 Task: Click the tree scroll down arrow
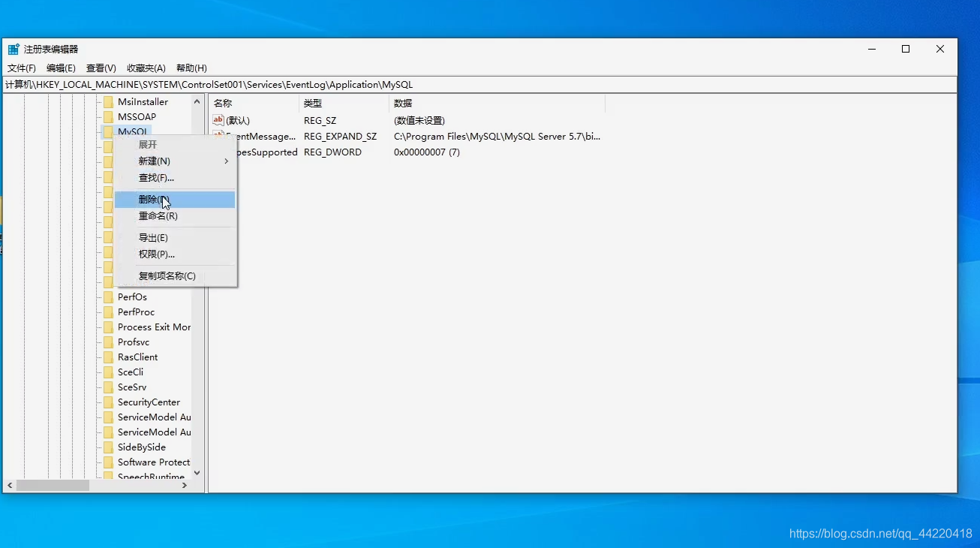click(x=197, y=473)
